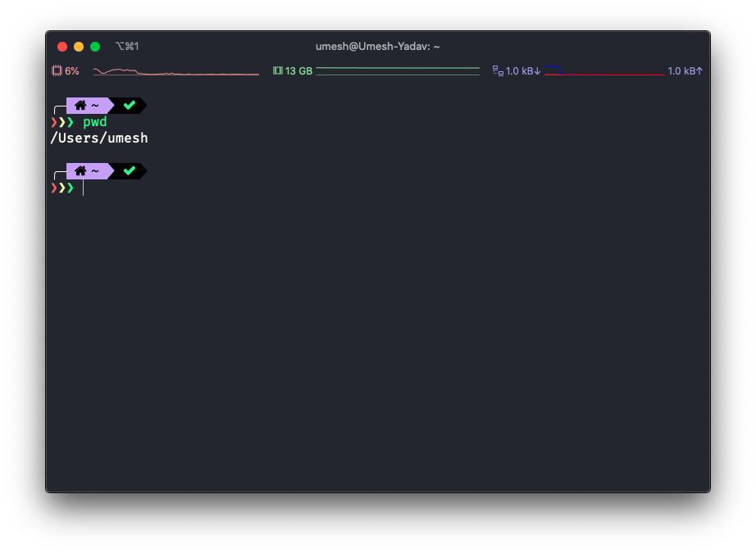Click the 13 GB memory usage label
The image size is (756, 553).
298,71
